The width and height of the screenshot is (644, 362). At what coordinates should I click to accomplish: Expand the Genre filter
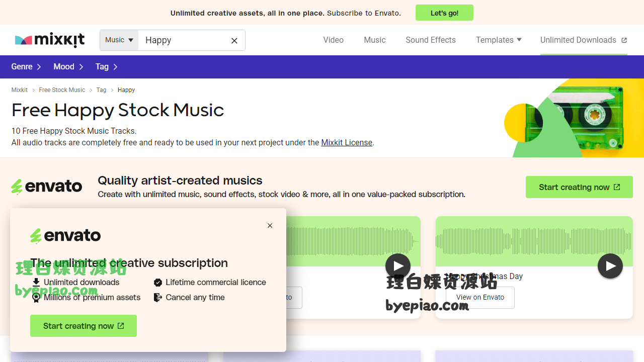point(26,67)
